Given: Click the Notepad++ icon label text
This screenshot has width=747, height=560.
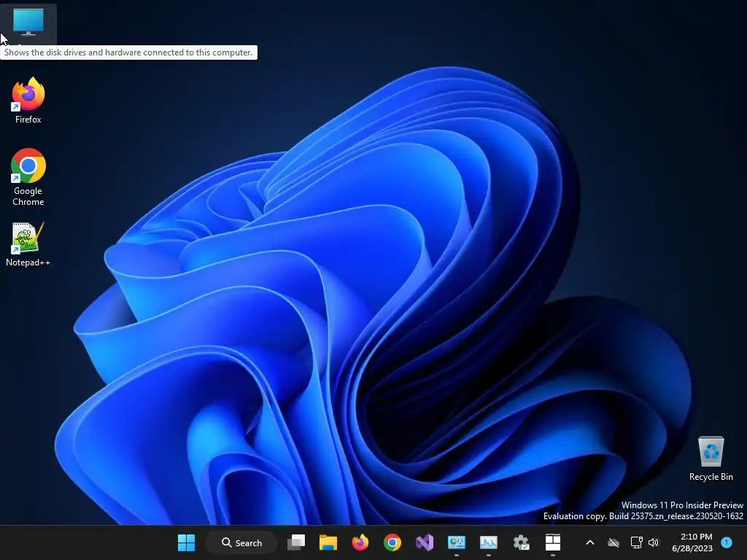Looking at the screenshot, I should tap(28, 262).
